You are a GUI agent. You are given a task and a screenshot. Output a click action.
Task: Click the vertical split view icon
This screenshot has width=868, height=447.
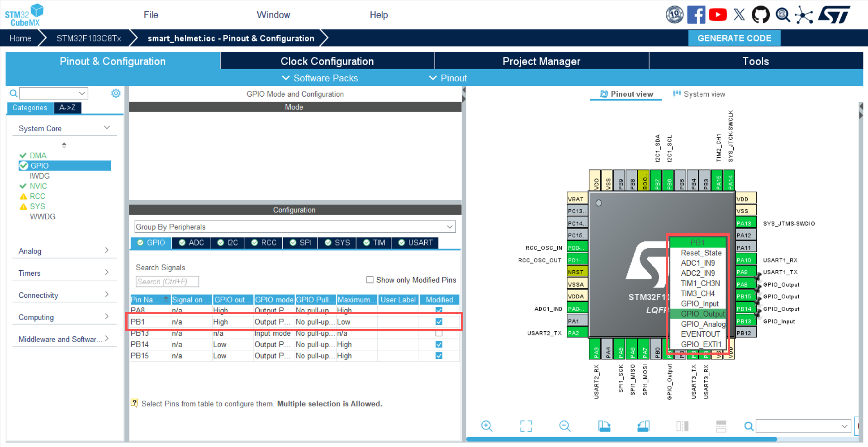pyautogui.click(x=682, y=426)
